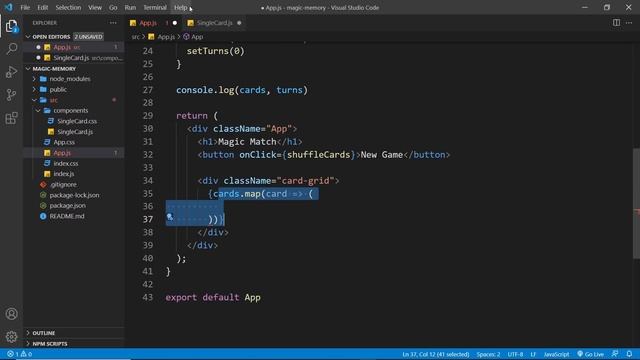The width and height of the screenshot is (640, 360).
Task: Collapse the components folder
Action: tap(38, 111)
